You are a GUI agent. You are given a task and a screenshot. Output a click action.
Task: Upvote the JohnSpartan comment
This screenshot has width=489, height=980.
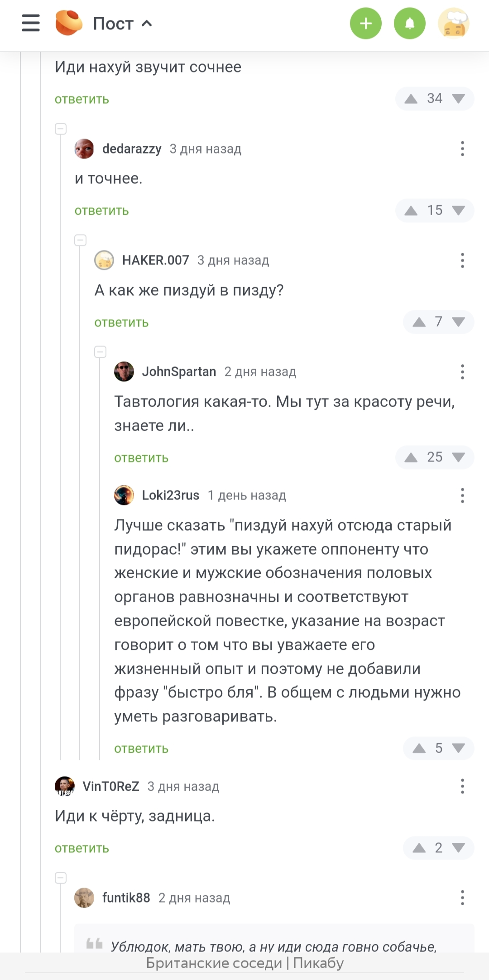click(411, 457)
